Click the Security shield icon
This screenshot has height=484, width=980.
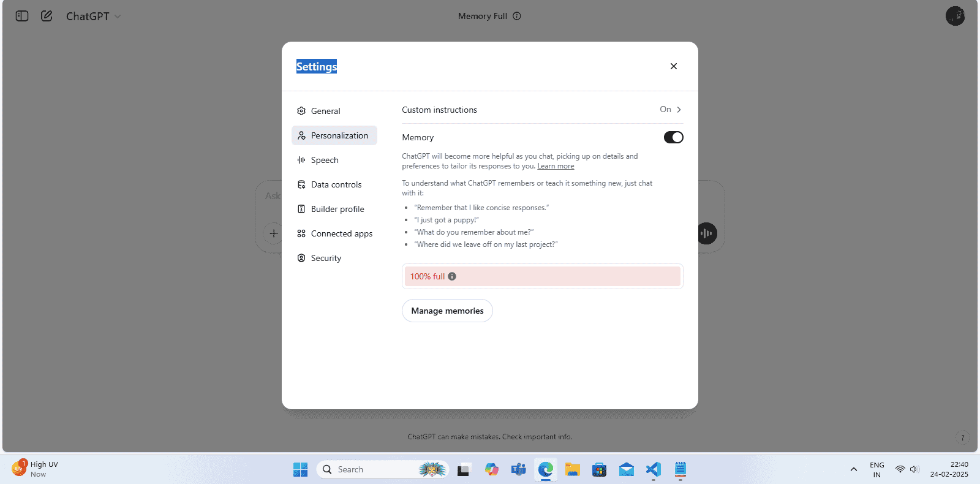[x=301, y=258]
